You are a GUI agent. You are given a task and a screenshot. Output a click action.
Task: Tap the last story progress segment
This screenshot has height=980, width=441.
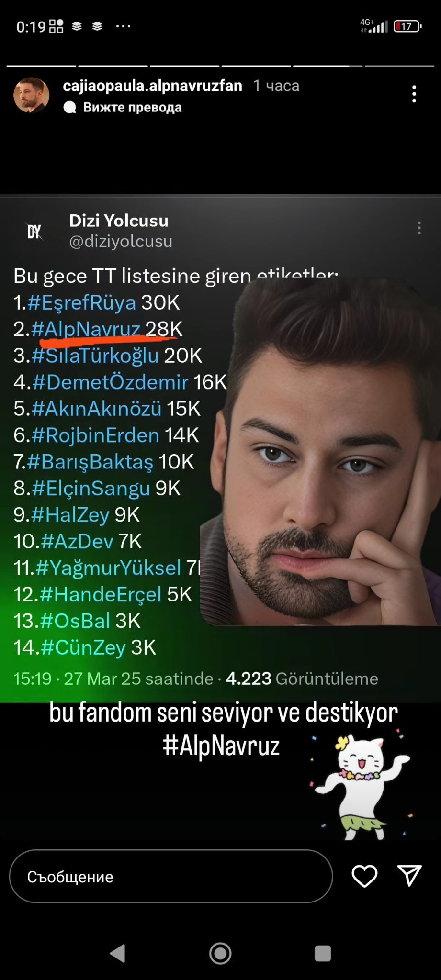click(x=399, y=66)
